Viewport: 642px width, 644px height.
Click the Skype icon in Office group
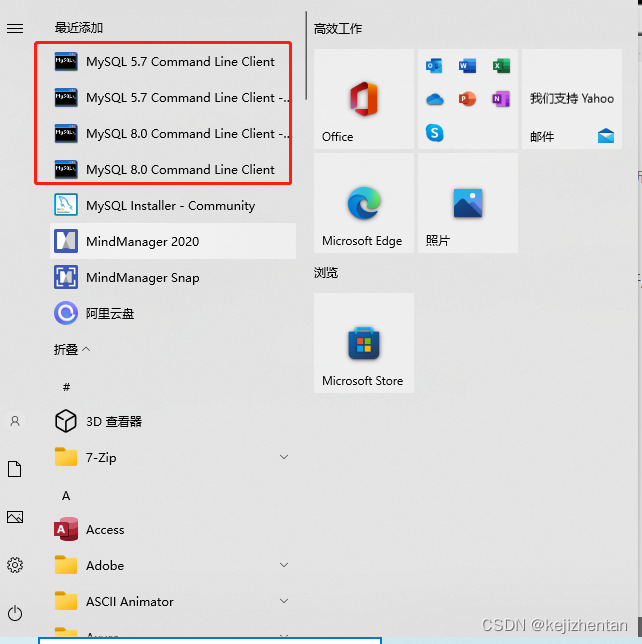(x=434, y=133)
